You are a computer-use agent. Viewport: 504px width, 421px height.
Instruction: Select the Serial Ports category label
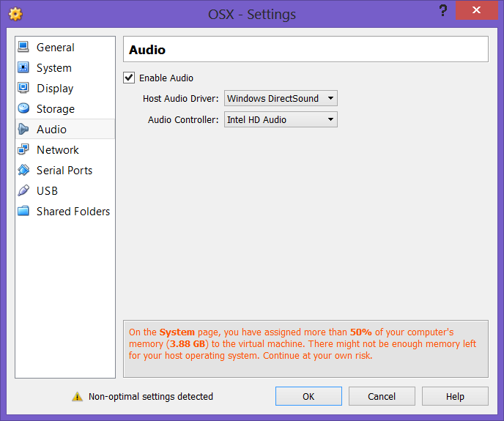[64, 171]
